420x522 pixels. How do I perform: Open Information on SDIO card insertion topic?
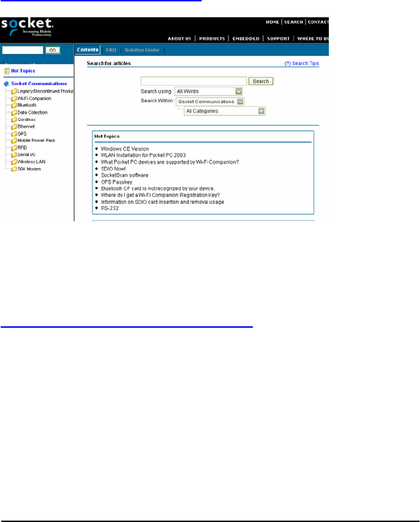(x=162, y=202)
